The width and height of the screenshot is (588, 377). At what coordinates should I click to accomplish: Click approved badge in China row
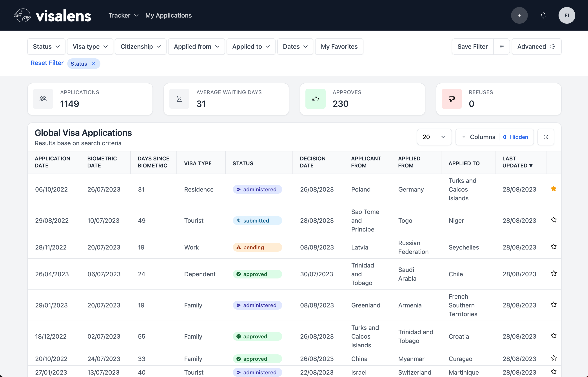click(257, 359)
